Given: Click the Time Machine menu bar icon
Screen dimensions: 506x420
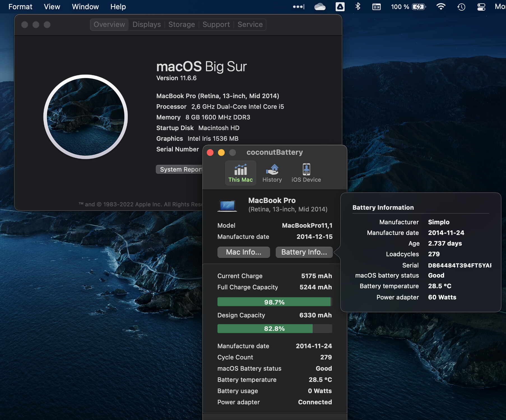Looking at the screenshot, I should coord(461,7).
